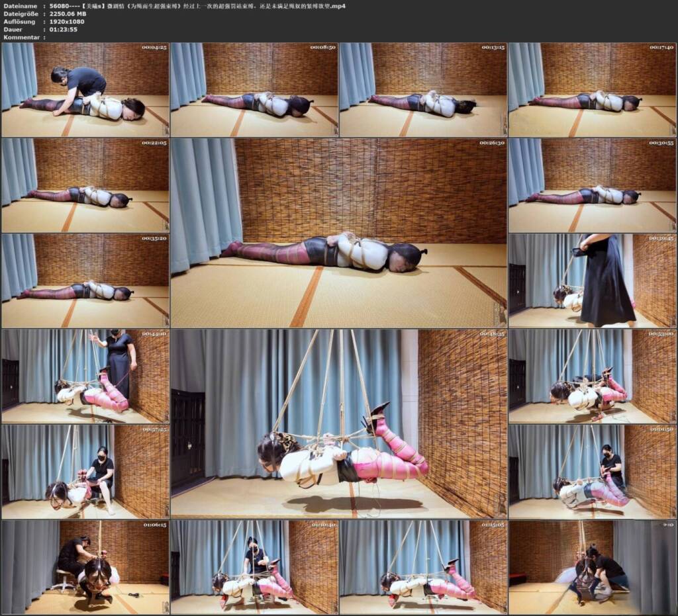Select the 00:22:05 thumbnail
This screenshot has height=616, width=678.
click(x=85, y=185)
